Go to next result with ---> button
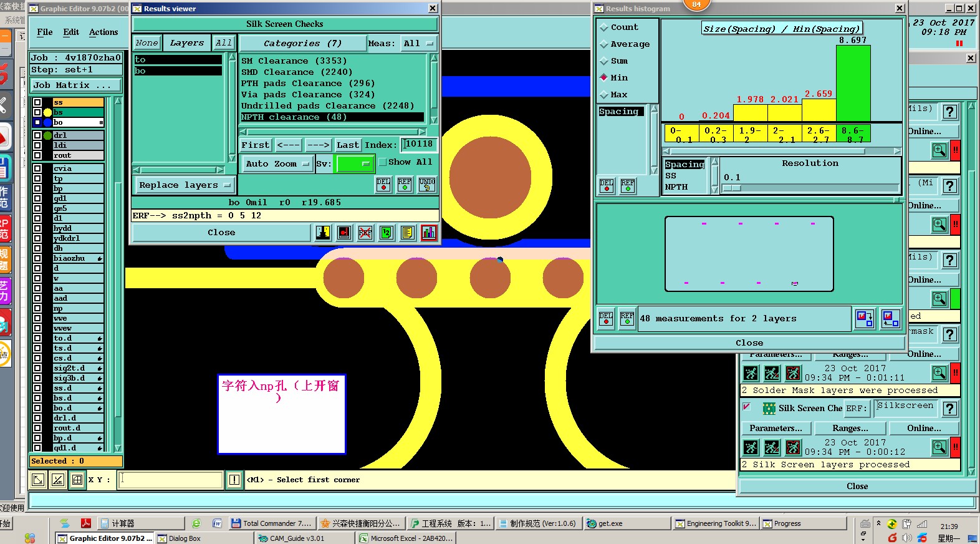 tap(318, 145)
